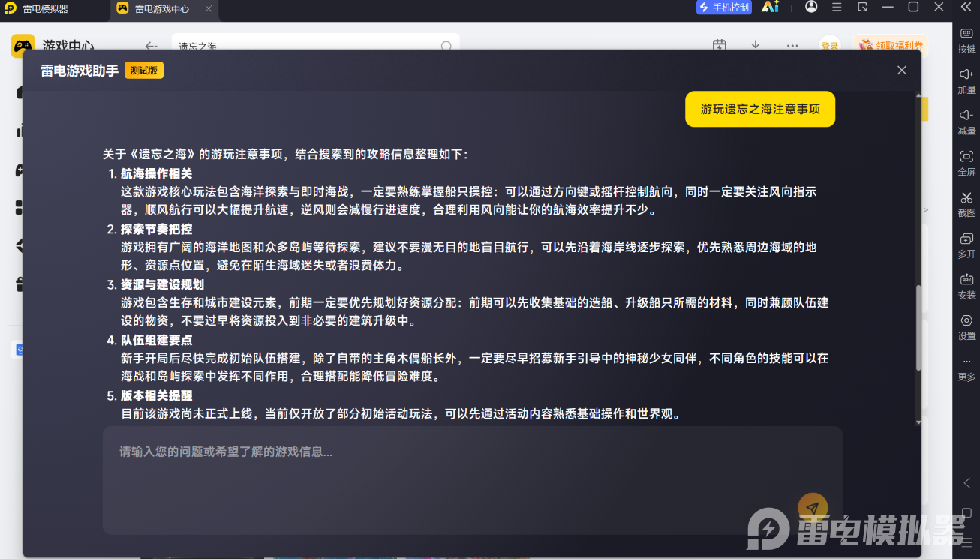Click the 探索节奏把控 heading
980x559 pixels.
[x=157, y=229]
